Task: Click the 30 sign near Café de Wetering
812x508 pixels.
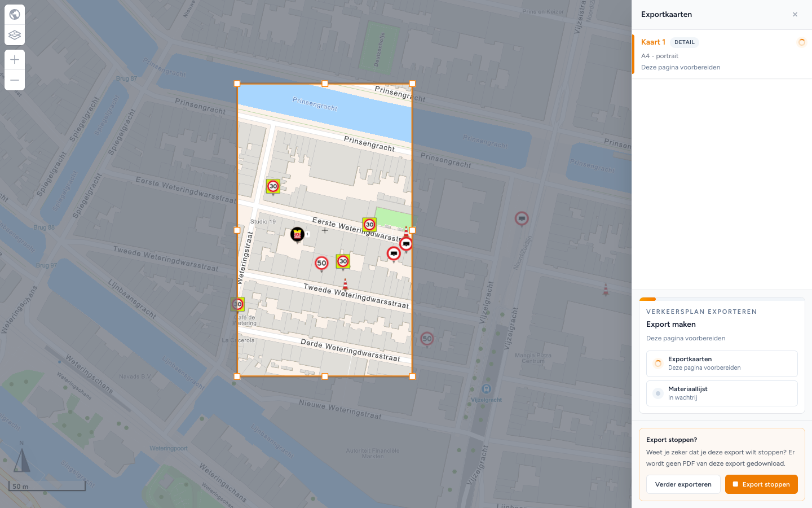Action: click(x=237, y=305)
